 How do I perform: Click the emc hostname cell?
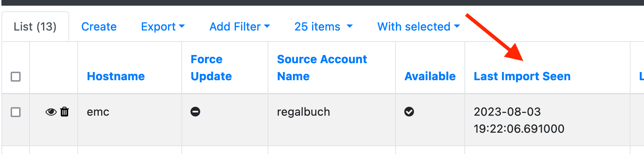pos(98,112)
